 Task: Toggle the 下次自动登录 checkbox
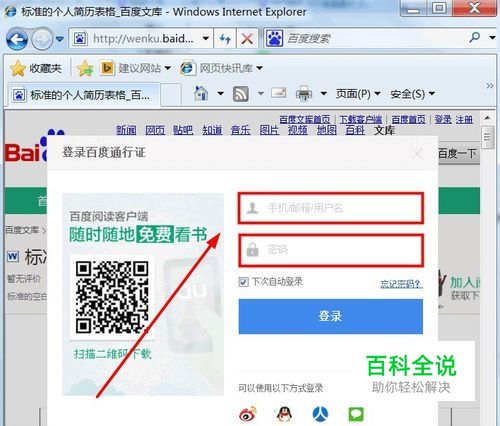coord(244,282)
